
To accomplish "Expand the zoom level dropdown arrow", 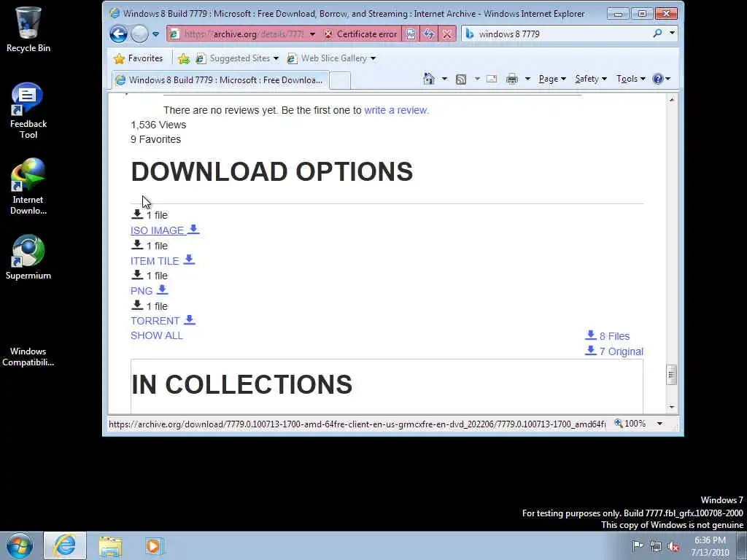I will coord(659,424).
